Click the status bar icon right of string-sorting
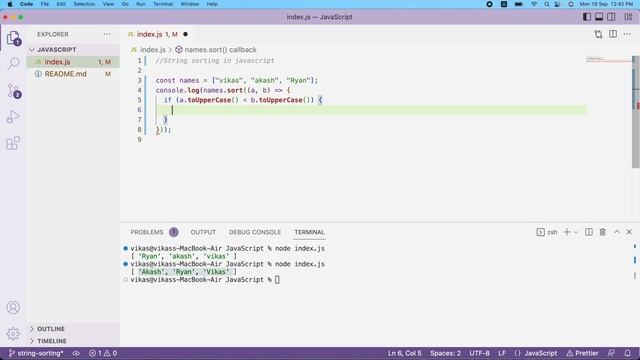 (76, 353)
